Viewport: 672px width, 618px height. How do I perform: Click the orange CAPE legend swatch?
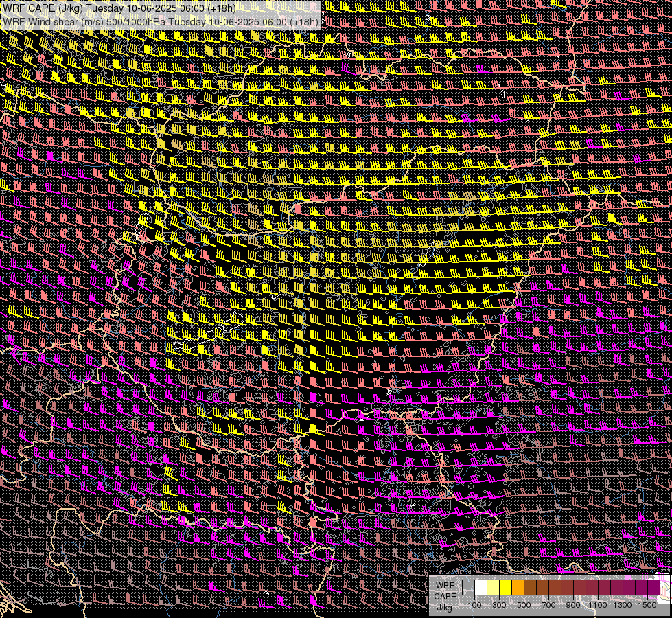[518, 588]
